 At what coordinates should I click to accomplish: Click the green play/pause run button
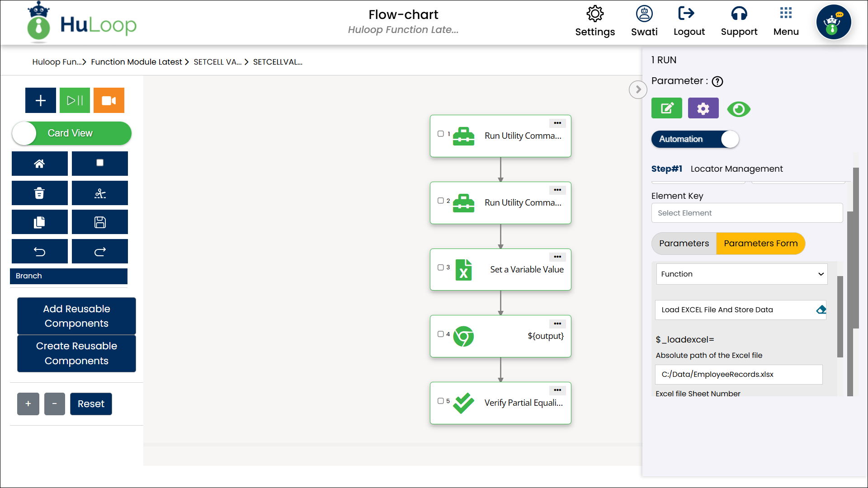[75, 100]
